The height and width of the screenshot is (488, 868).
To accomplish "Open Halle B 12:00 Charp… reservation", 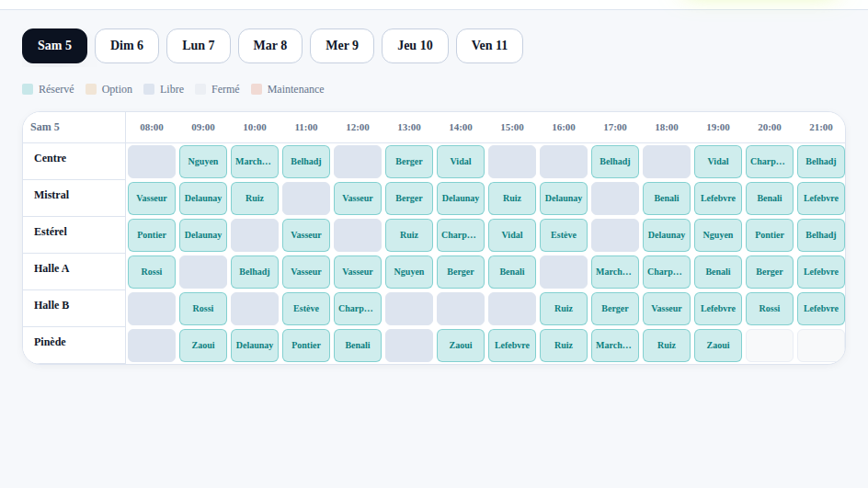I will click(x=358, y=309).
